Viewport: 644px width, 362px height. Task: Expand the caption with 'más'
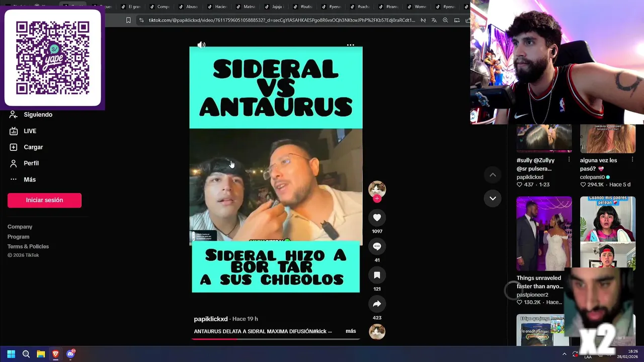[351, 331]
